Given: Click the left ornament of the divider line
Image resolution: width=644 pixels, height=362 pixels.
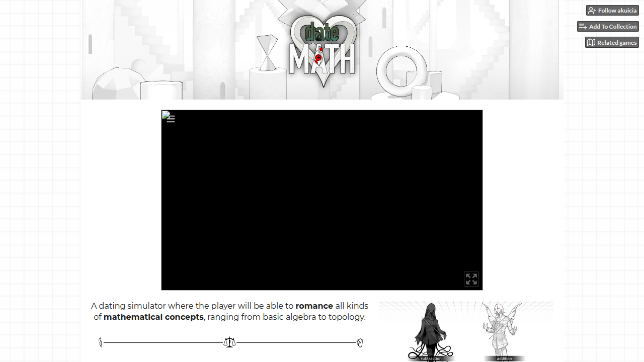Looking at the screenshot, I should pyautogui.click(x=101, y=342).
